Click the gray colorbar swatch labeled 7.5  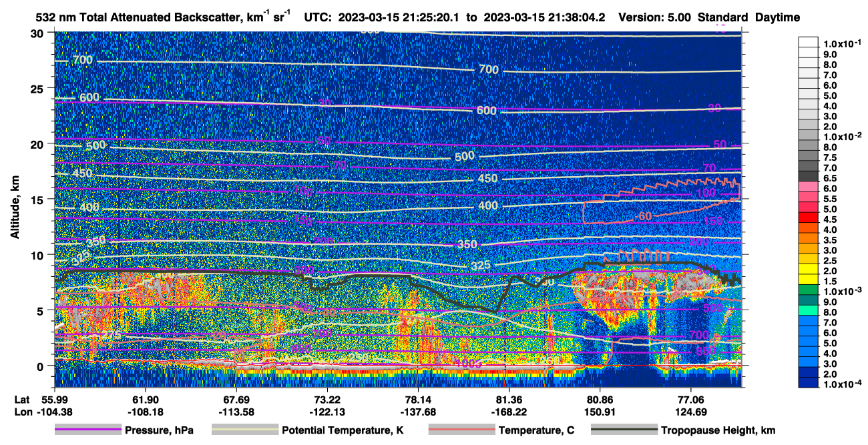(x=809, y=155)
